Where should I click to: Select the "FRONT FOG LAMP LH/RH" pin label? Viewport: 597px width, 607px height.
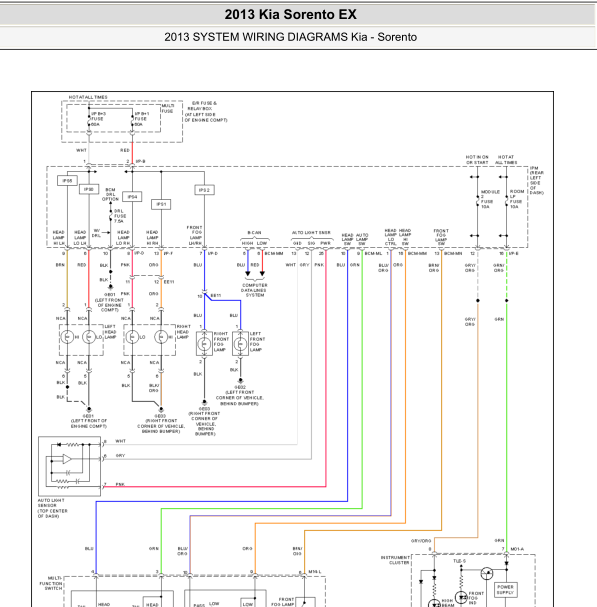coord(195,235)
